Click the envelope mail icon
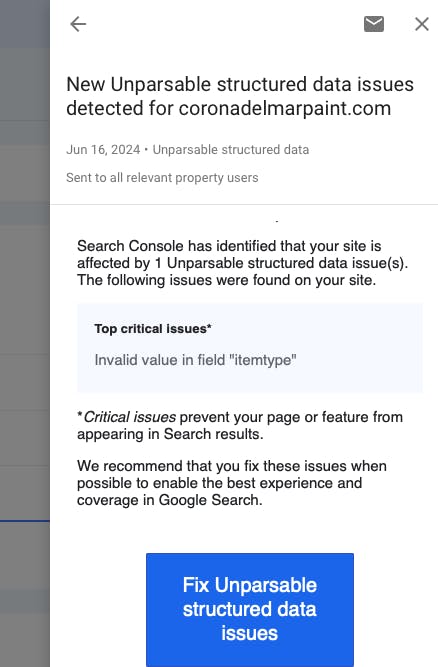This screenshot has height=667, width=438. coord(374,24)
